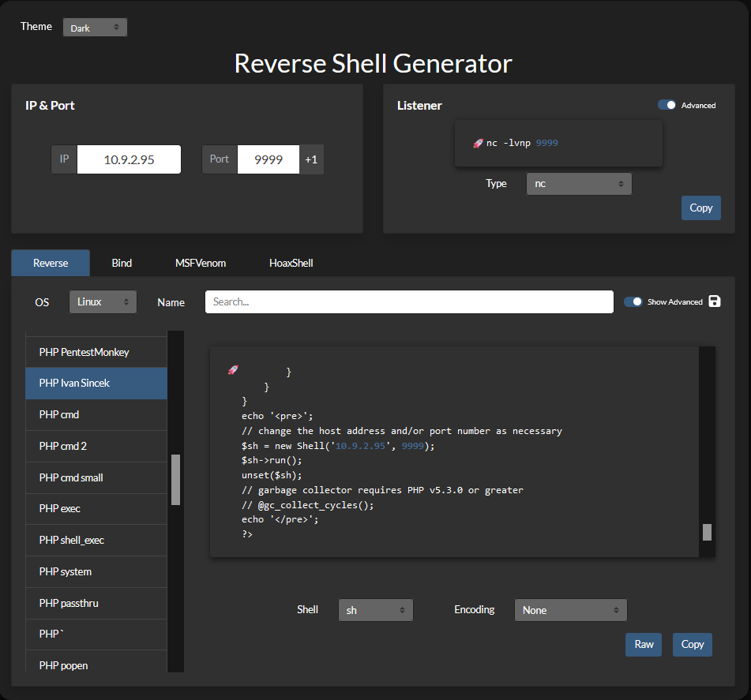Open the OS dropdown set to Linux
The width and height of the screenshot is (751, 700).
(103, 301)
